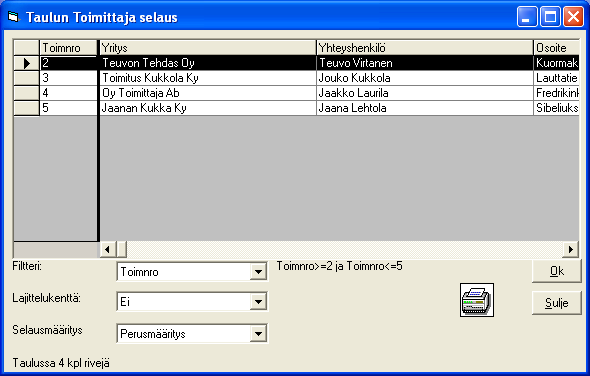This screenshot has width=590, height=376.
Task: Click cell Oy Toimittaja Ab
Action: (x=208, y=93)
